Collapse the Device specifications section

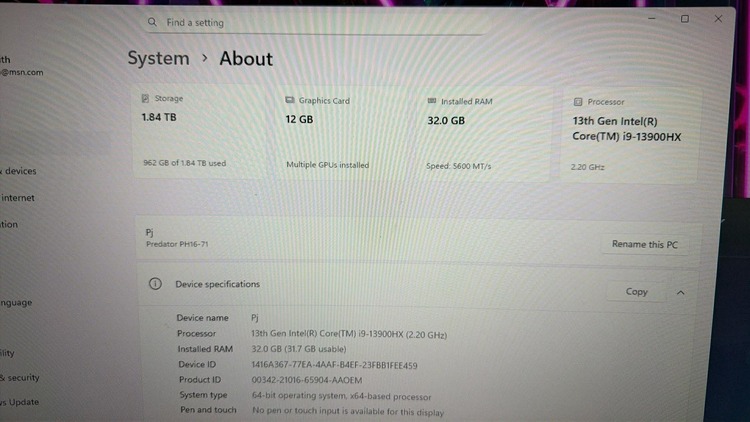click(681, 293)
